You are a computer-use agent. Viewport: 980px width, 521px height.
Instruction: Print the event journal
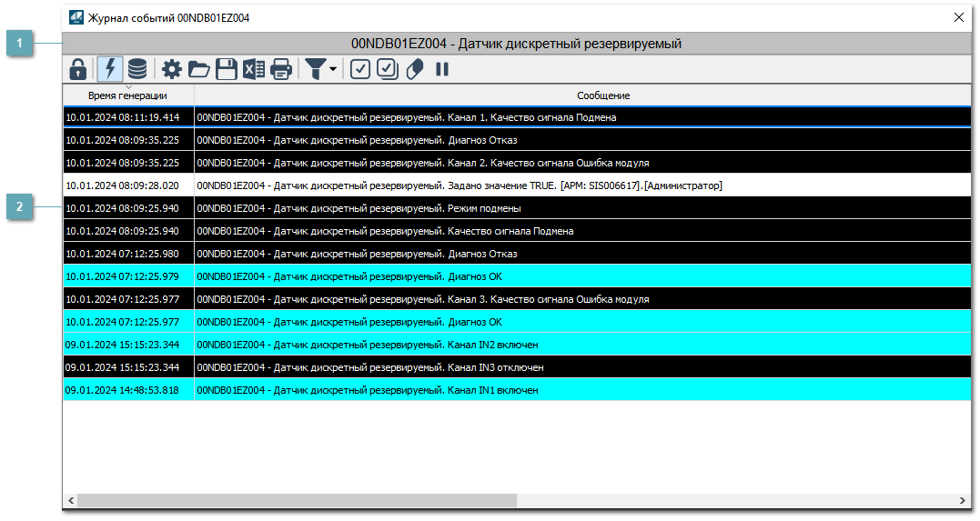[281, 69]
